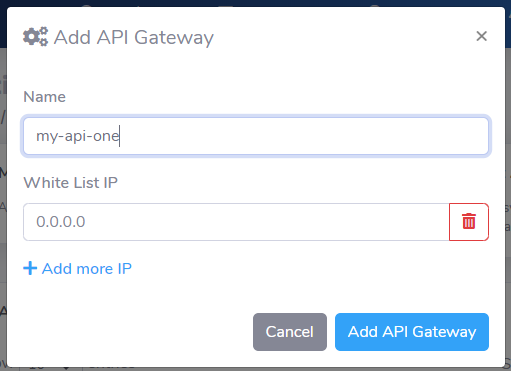Image resolution: width=511 pixels, height=371 pixels.
Task: Click the Add more IP link text
Action: (87, 269)
